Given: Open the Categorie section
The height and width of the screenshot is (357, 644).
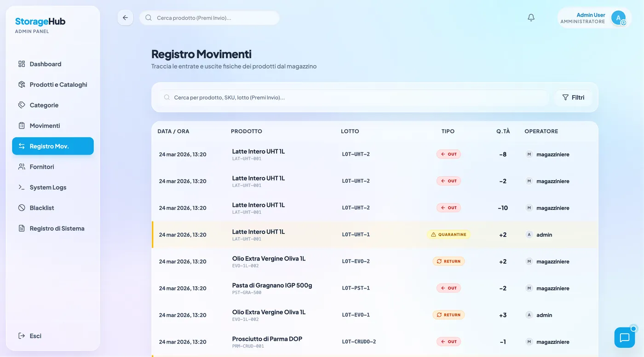Looking at the screenshot, I should [x=53, y=105].
